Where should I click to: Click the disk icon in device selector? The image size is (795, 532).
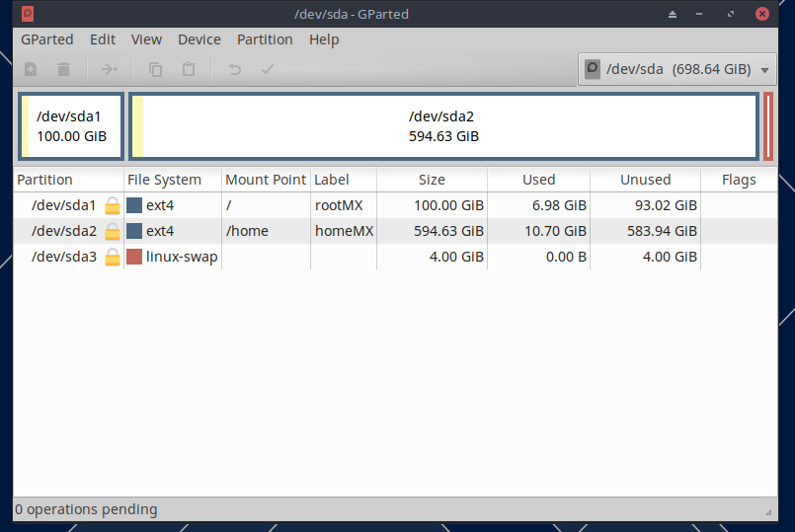(593, 69)
